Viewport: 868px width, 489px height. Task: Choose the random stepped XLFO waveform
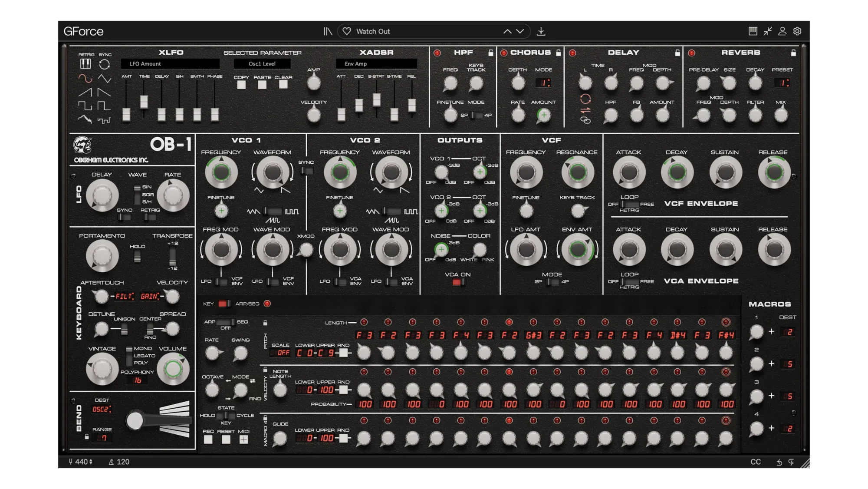coord(104,120)
